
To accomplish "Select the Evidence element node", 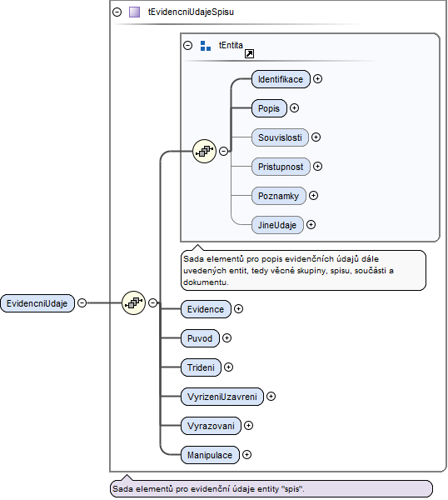I will click(x=206, y=309).
